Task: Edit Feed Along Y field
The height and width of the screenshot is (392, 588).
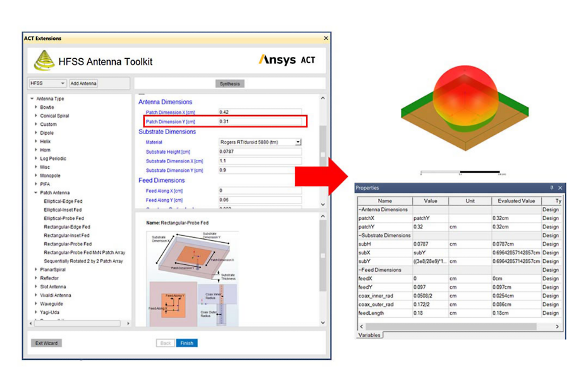Action: pyautogui.click(x=260, y=200)
